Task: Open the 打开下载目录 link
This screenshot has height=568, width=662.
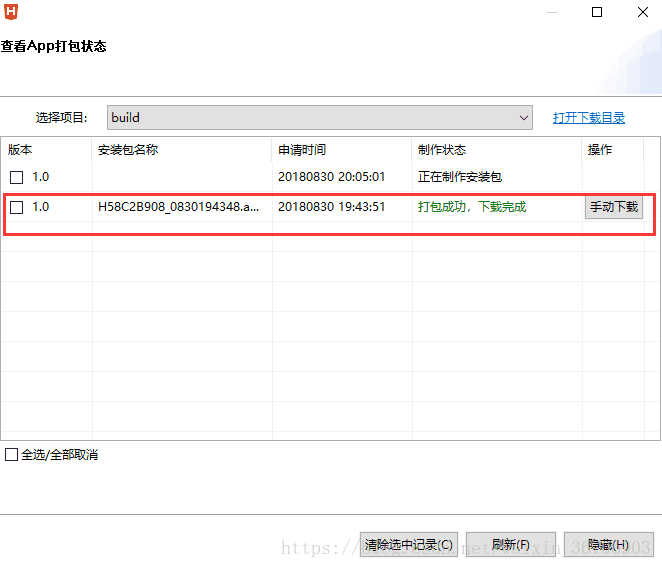Action: [589, 118]
